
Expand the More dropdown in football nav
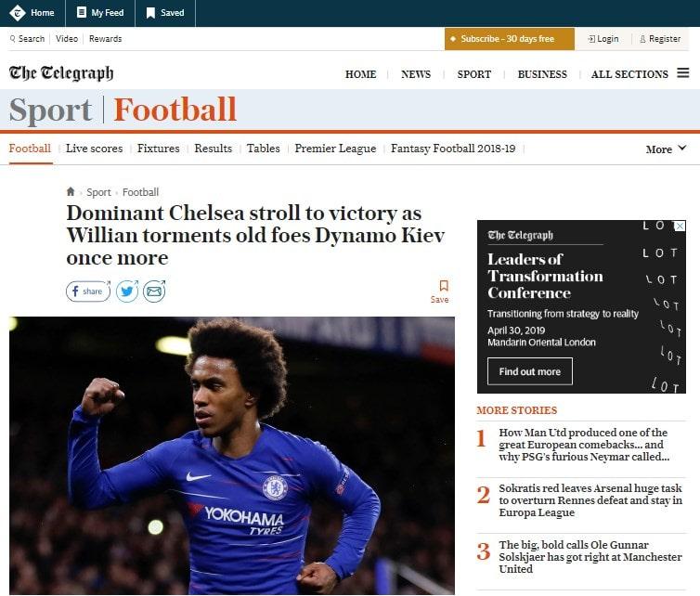click(x=666, y=149)
